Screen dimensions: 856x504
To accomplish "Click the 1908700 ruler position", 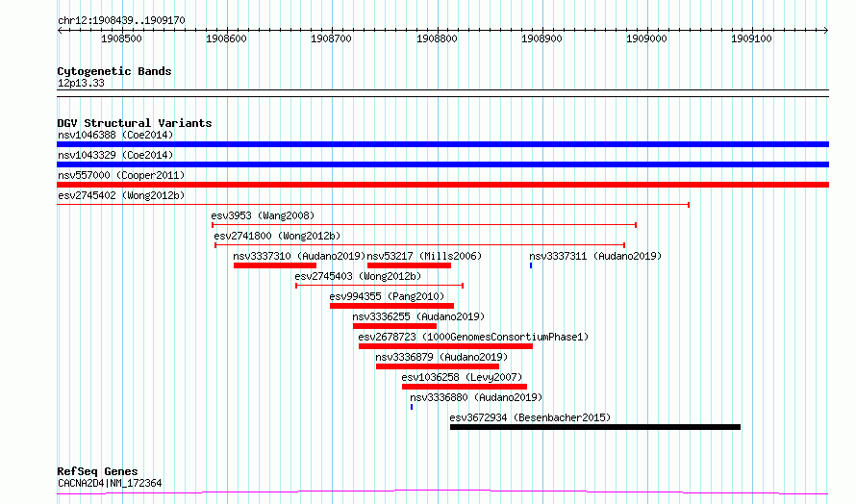I will pyautogui.click(x=332, y=38).
